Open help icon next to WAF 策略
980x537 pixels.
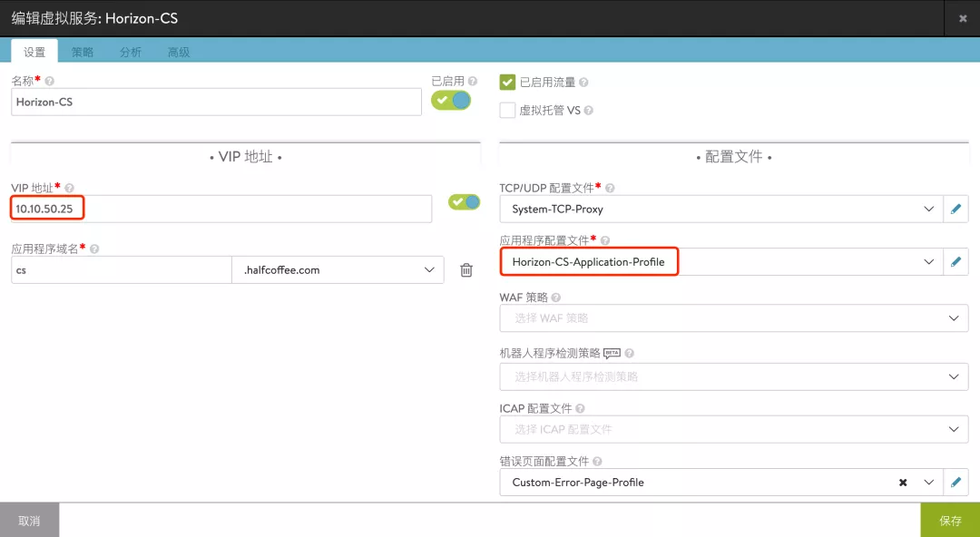tap(555, 297)
